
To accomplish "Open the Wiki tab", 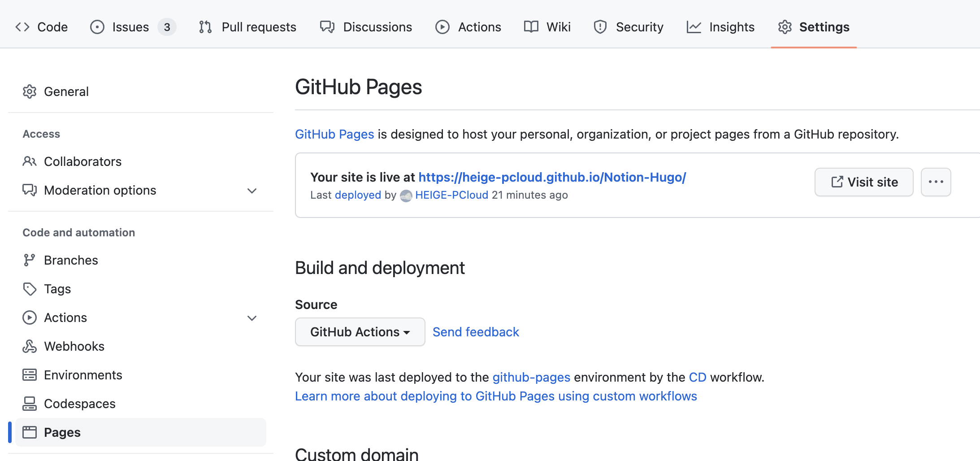I will pyautogui.click(x=547, y=27).
